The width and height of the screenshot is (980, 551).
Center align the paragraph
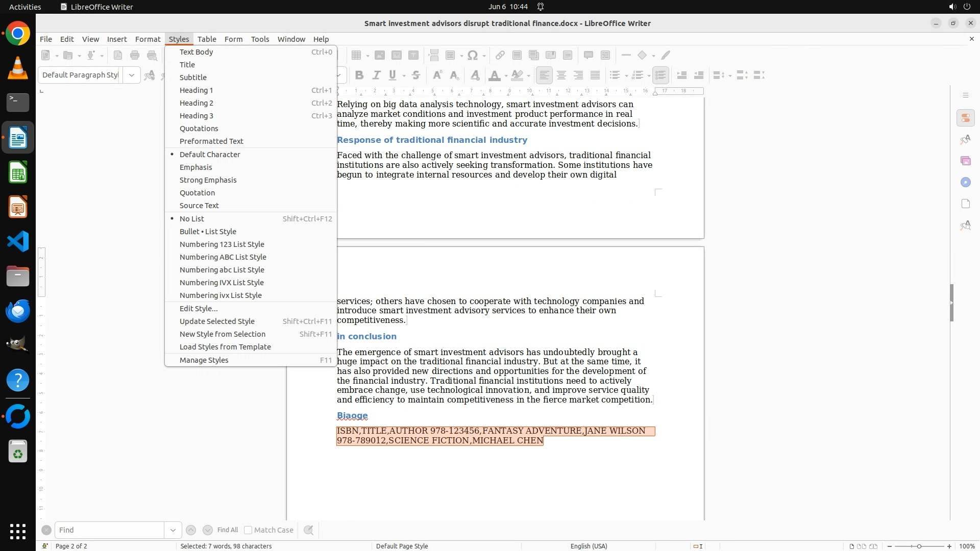pos(561,76)
